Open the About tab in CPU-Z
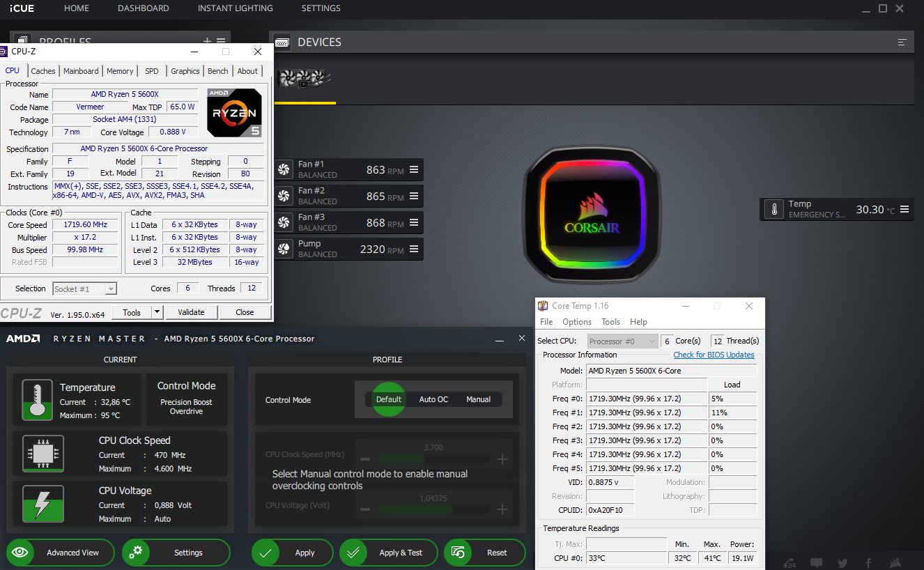 (247, 71)
